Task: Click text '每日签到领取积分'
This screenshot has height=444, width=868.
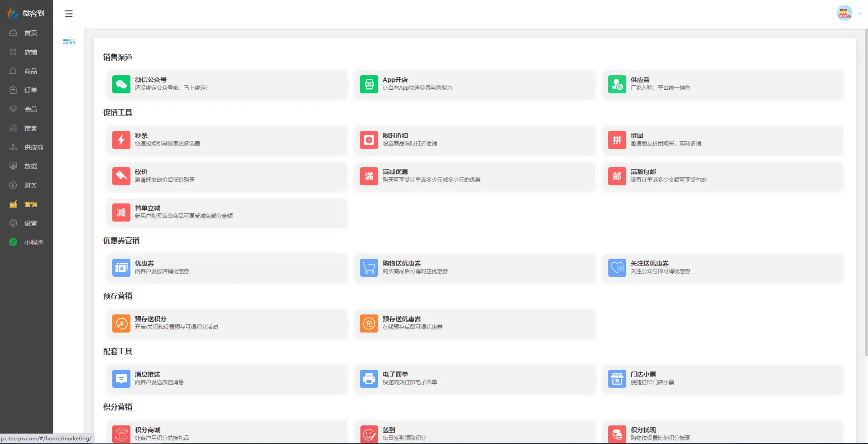Action: coord(404,438)
